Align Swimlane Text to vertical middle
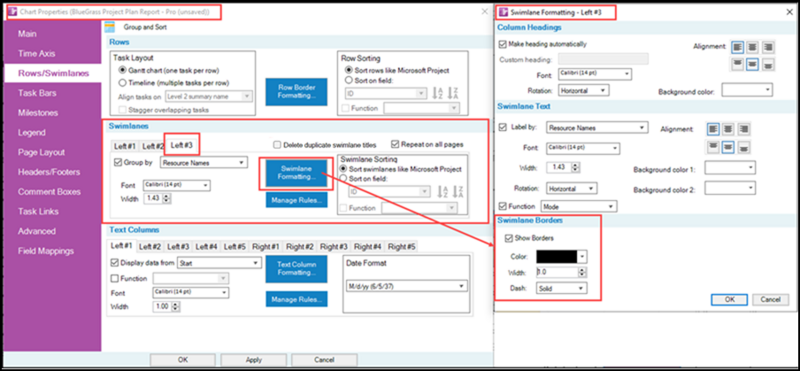Screen dimensions: 800x371 click(728, 147)
